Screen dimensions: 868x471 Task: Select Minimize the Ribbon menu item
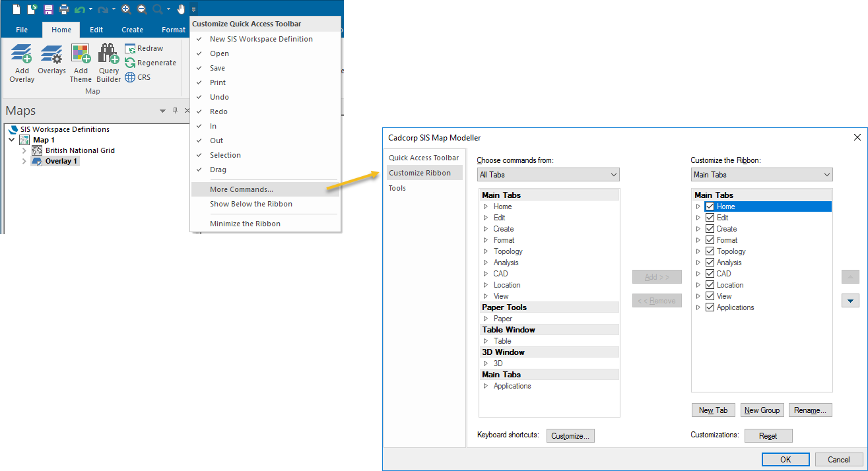click(265, 224)
